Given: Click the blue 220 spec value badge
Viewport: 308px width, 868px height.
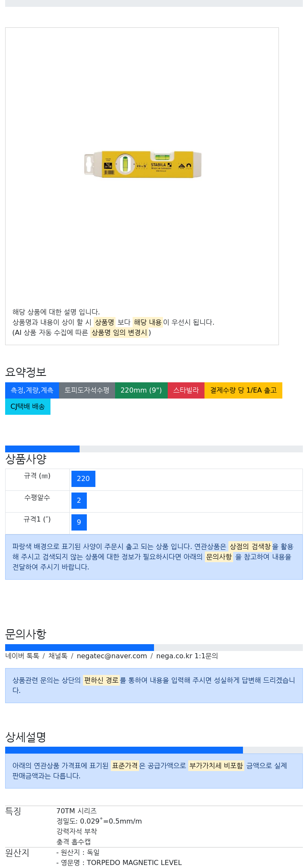Looking at the screenshot, I should point(83,479).
